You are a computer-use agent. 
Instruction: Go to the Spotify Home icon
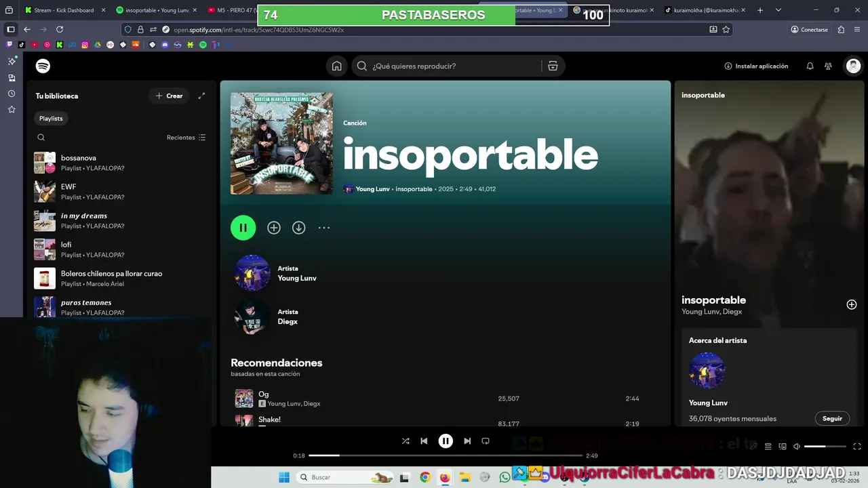pyautogui.click(x=336, y=66)
